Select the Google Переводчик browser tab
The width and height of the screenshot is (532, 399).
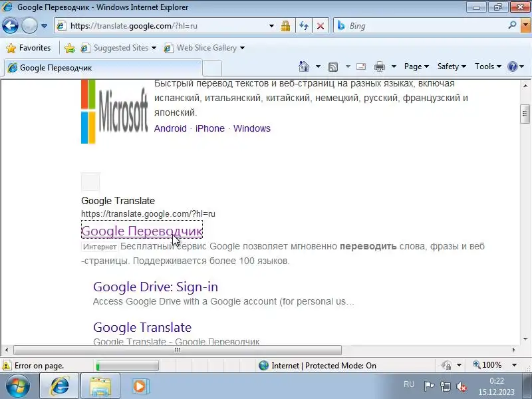point(103,68)
